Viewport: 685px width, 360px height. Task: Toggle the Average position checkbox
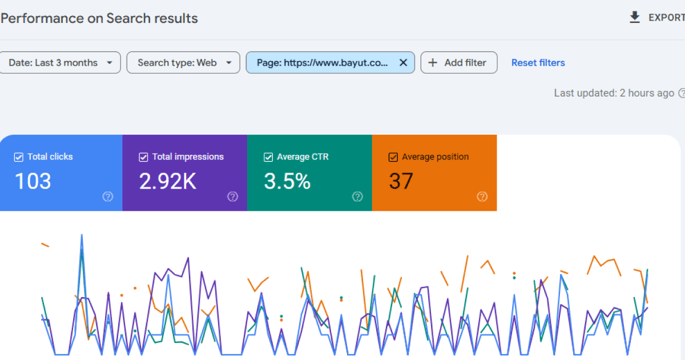pyautogui.click(x=393, y=157)
